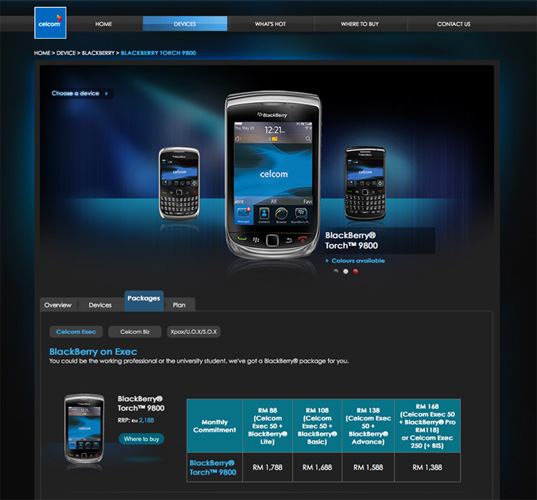Go to WHAT'S HOT menu
Screen dimensions: 537x500
(x=270, y=24)
